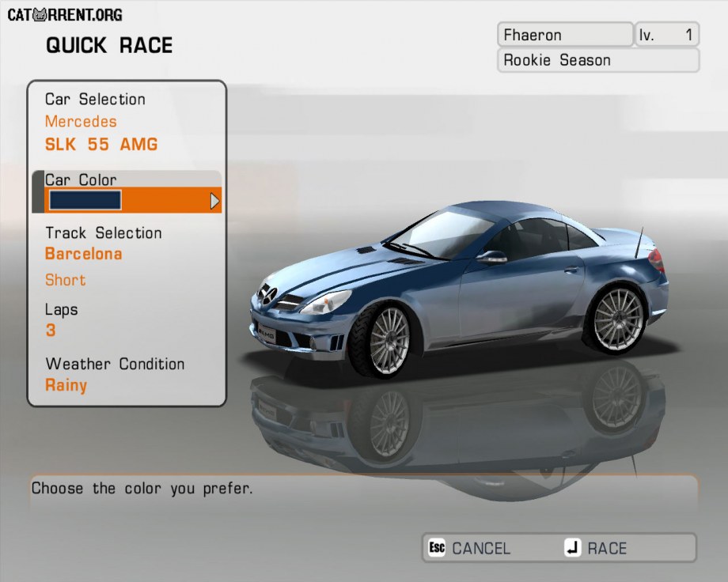Click the SLK 55 AMG model name
728x582 pixels.
coord(101,145)
